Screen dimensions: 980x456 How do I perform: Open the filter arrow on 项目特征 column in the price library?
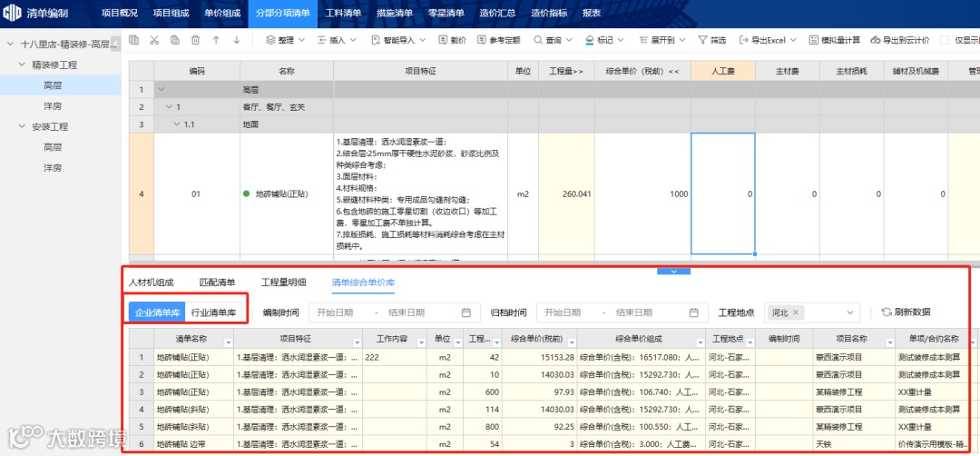pyautogui.click(x=357, y=342)
